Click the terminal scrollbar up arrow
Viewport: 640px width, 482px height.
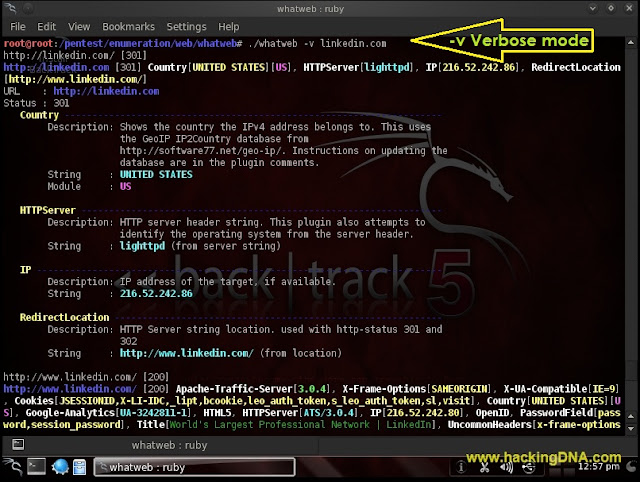tap(631, 42)
